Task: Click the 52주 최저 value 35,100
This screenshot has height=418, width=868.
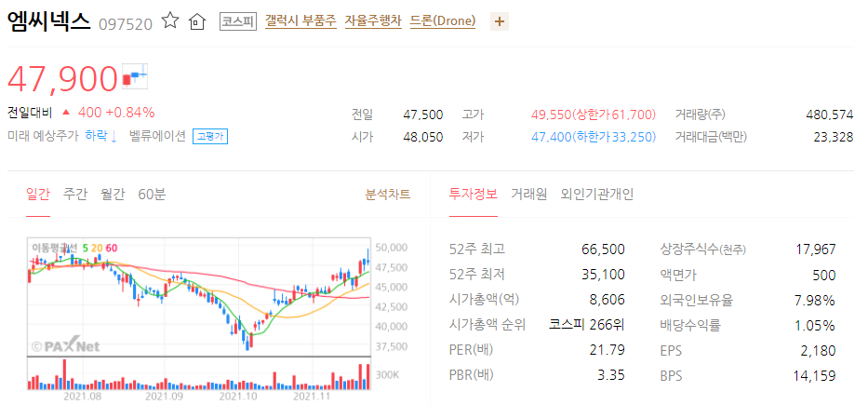Action: click(604, 275)
